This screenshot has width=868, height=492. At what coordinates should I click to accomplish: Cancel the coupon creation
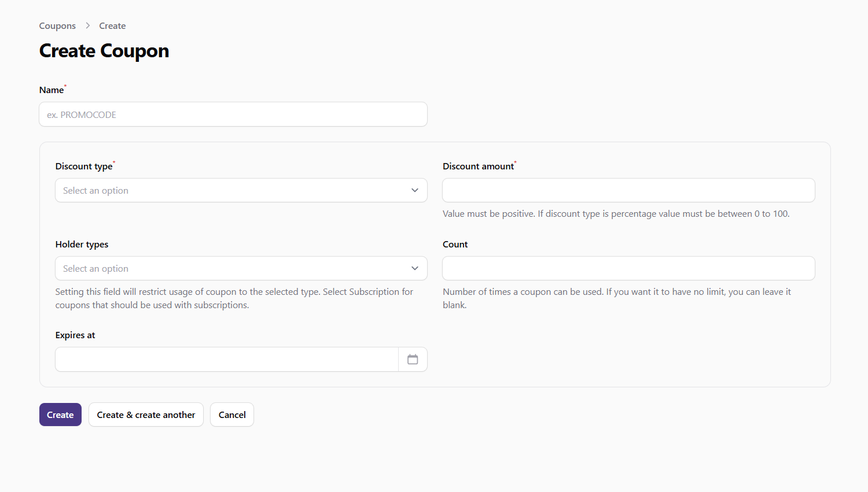point(232,415)
